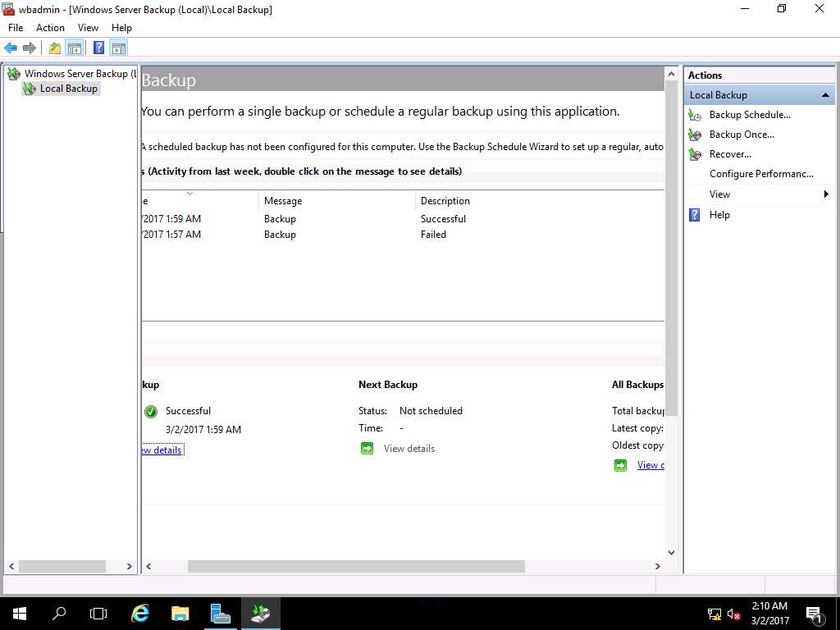This screenshot has height=630, width=840.
Task: Select Local Backup in the console tree
Action: [x=69, y=89]
